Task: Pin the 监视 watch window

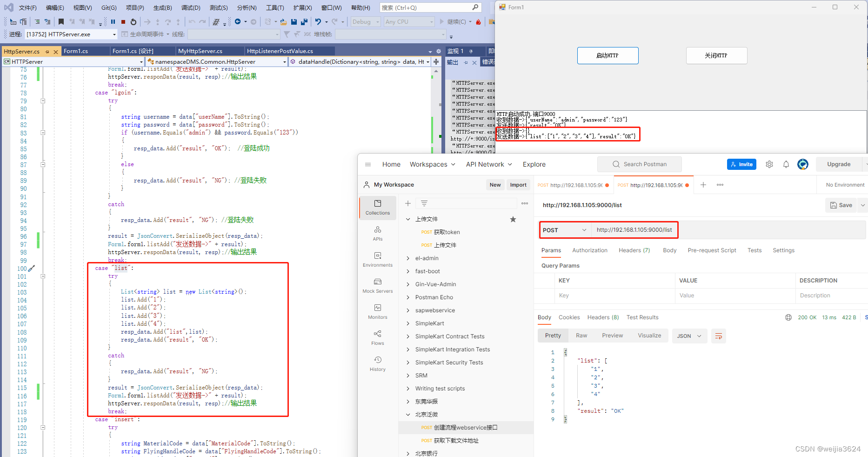Action: pos(471,51)
